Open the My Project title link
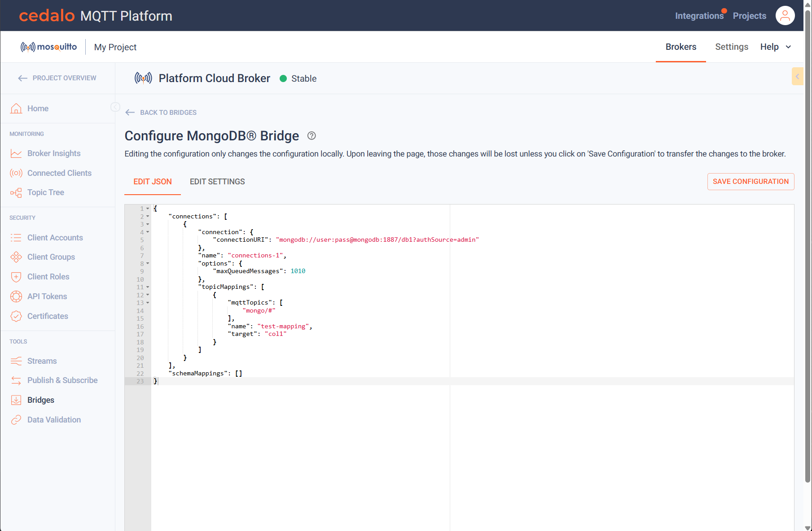Viewport: 812px width, 531px height. [x=115, y=47]
